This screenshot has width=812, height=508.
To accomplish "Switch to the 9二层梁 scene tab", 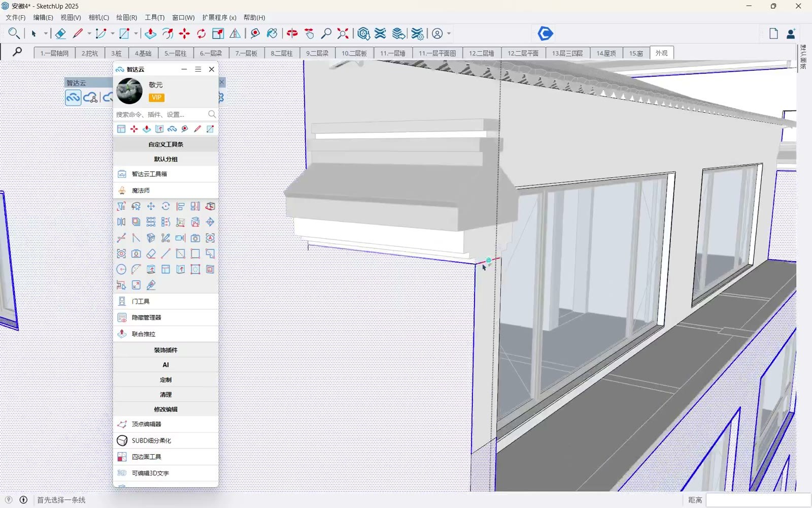I will point(317,53).
